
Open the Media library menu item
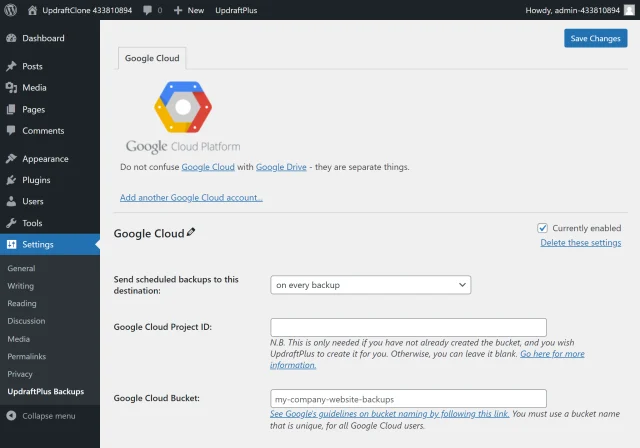tap(33, 88)
